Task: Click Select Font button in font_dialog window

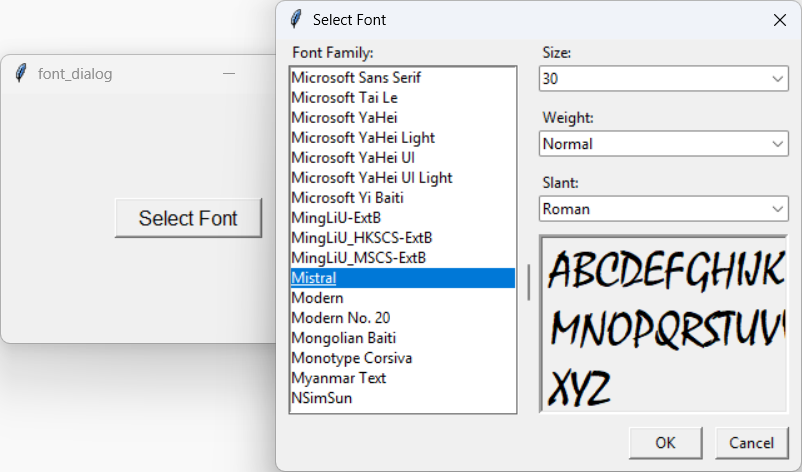Action: point(188,218)
